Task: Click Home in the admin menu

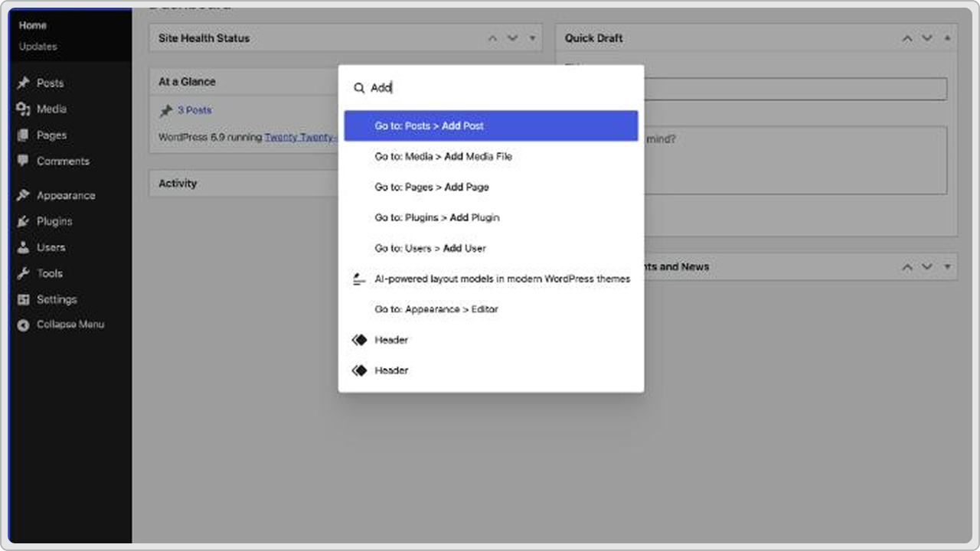Action: click(x=33, y=24)
